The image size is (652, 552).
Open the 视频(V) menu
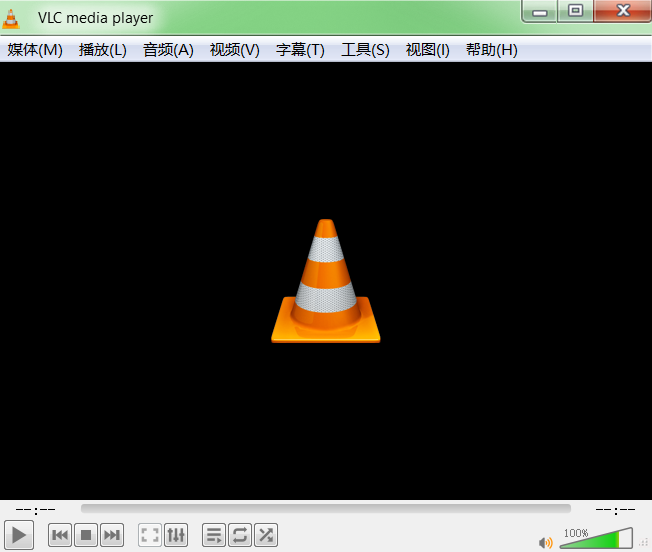[x=235, y=50]
